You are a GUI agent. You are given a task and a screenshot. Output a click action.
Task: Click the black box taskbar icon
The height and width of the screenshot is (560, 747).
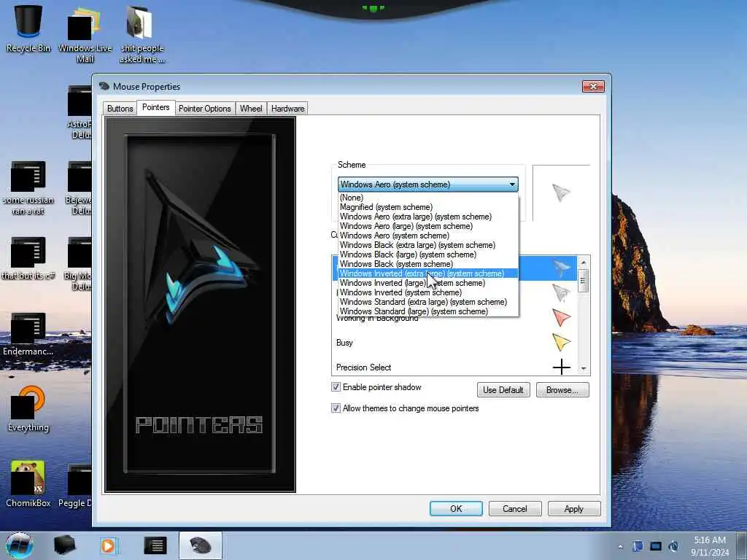tap(64, 545)
